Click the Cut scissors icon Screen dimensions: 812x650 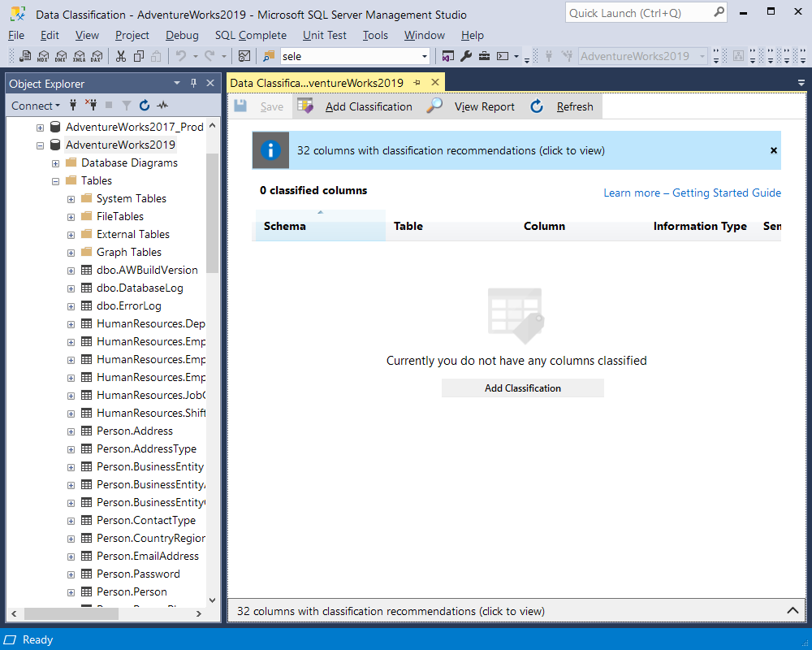point(121,56)
